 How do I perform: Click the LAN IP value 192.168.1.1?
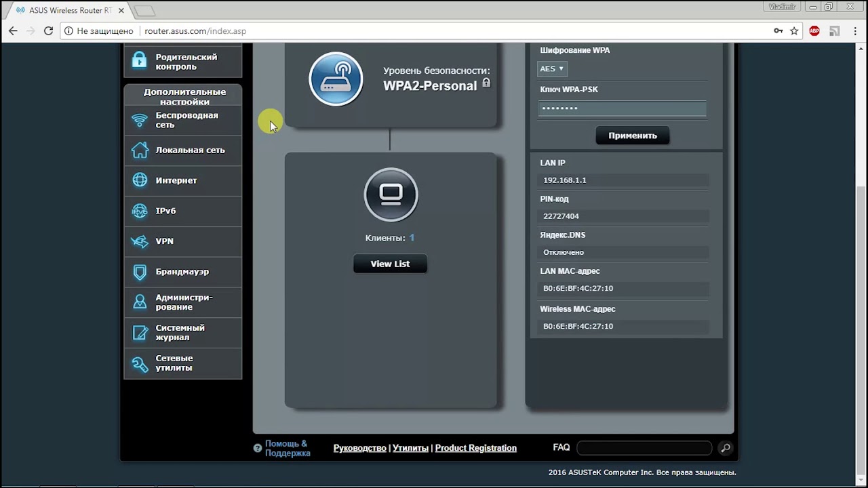point(565,180)
